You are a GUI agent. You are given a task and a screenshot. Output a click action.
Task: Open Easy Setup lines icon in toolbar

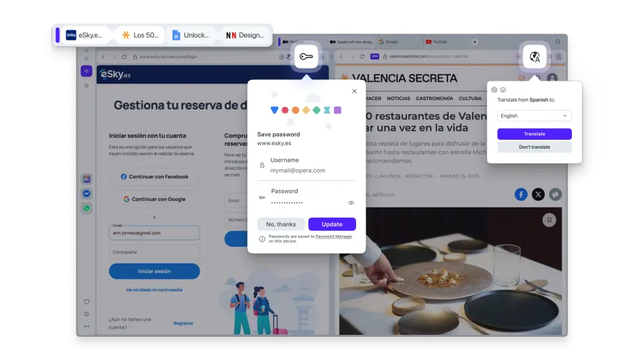(x=549, y=56)
